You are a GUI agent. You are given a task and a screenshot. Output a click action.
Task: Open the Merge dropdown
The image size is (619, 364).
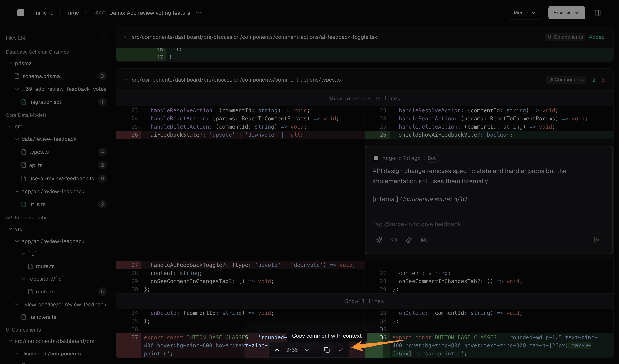(x=525, y=13)
